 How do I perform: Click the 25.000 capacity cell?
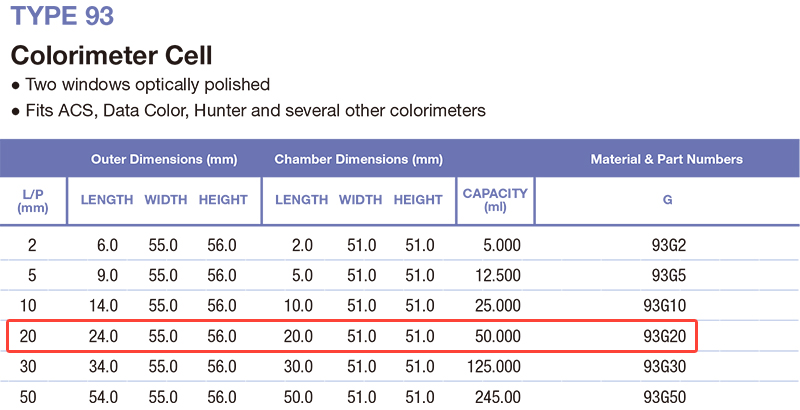[x=495, y=306]
